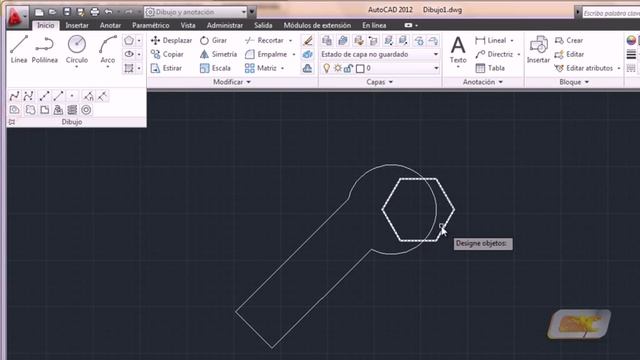Select the Círculo tool

pos(77,49)
